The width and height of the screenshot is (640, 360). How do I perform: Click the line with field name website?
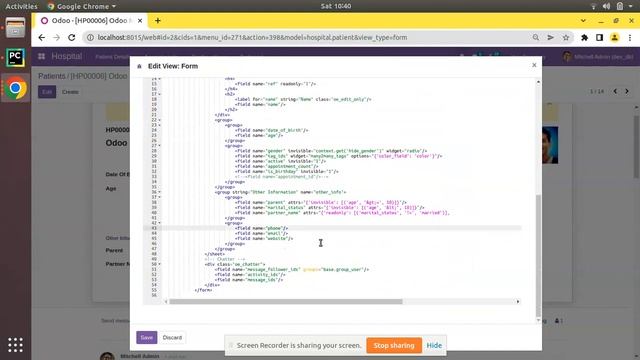tap(264, 238)
